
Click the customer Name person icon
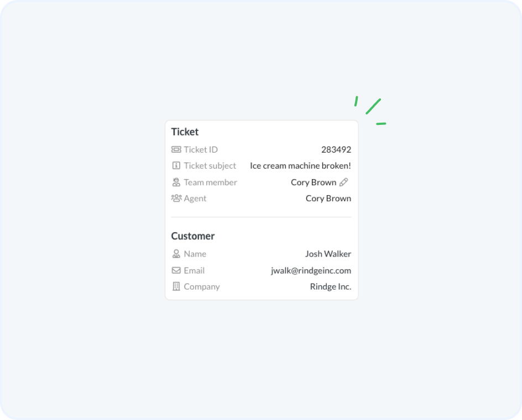click(176, 254)
